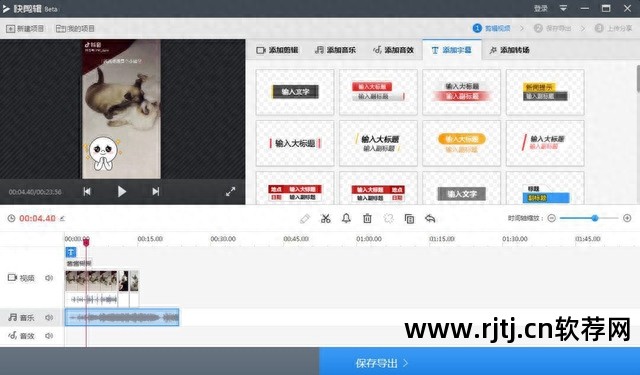The image size is (640, 375).
Task: Select the 添加字幕 tab
Action: tap(451, 50)
